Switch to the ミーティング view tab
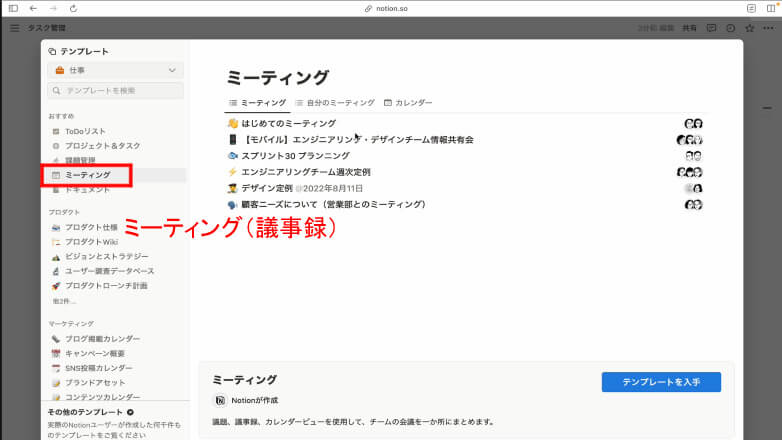The height and width of the screenshot is (440, 782). [x=257, y=103]
